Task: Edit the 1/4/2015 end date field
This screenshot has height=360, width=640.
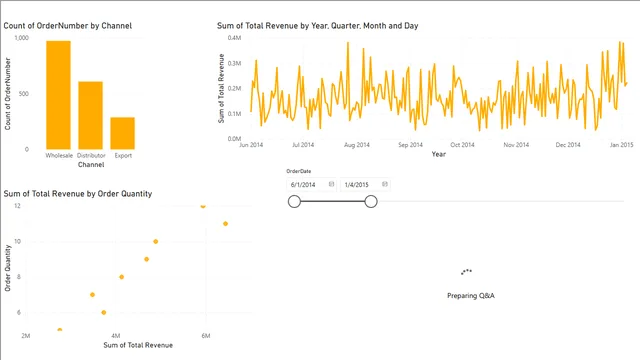Action: 365,185
